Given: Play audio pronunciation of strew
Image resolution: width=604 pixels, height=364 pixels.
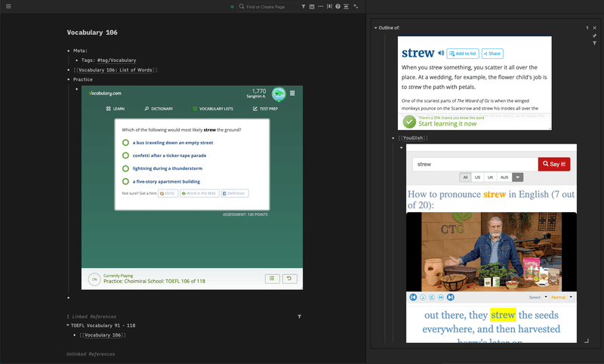Looking at the screenshot, I should click(x=441, y=53).
